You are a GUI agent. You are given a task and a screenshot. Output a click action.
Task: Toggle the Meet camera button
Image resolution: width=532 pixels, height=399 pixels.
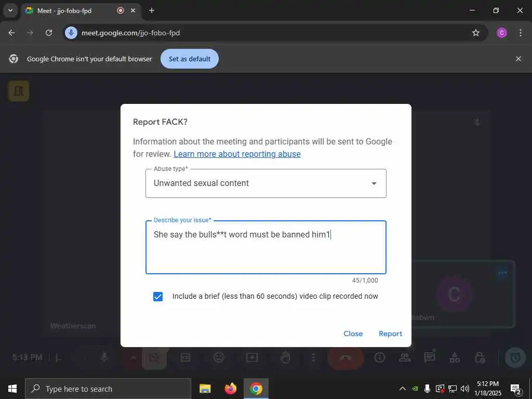154,357
